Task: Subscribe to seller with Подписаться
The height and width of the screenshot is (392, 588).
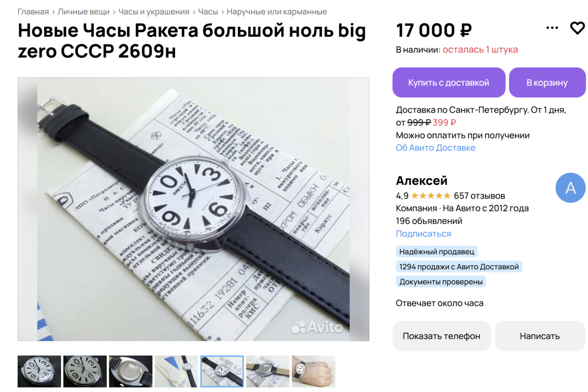Action: 424,233
